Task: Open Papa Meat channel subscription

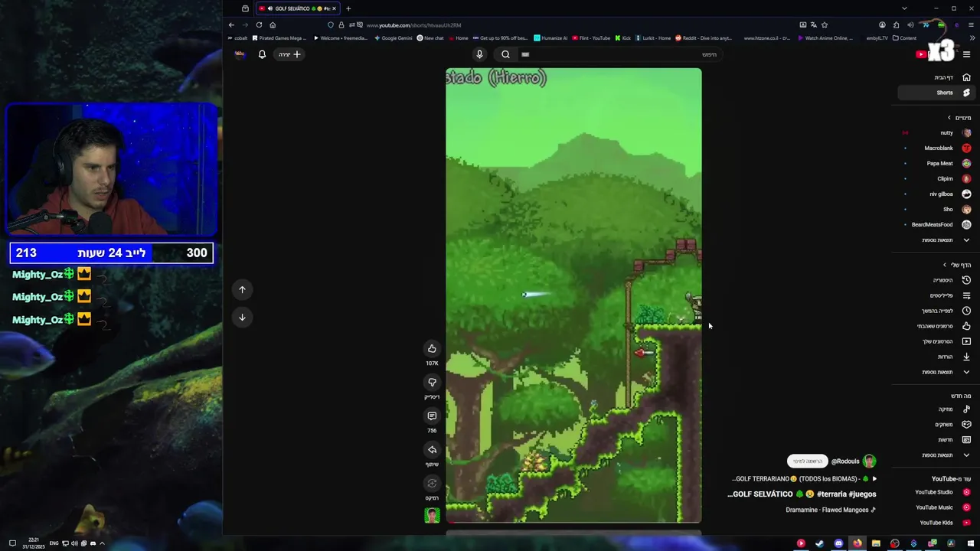Action: tap(938, 163)
